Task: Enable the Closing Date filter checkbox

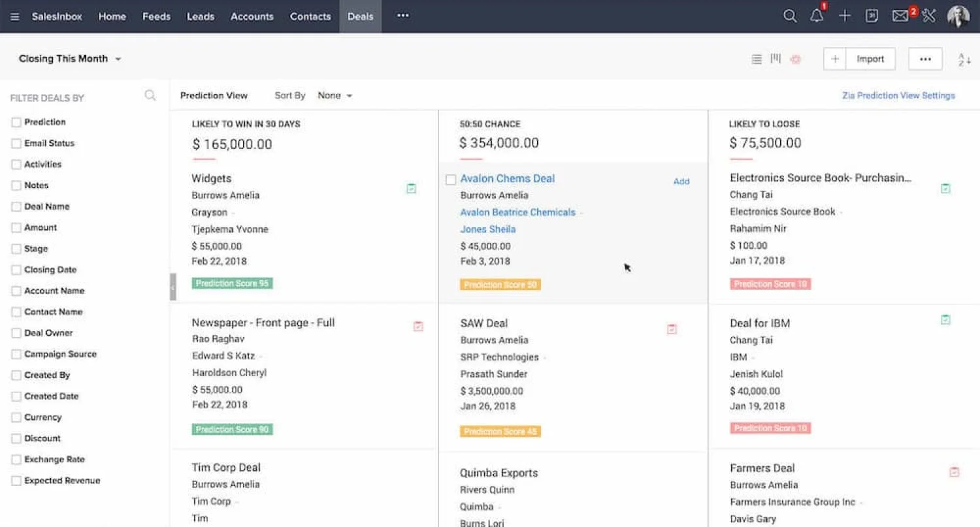Action: click(x=16, y=270)
